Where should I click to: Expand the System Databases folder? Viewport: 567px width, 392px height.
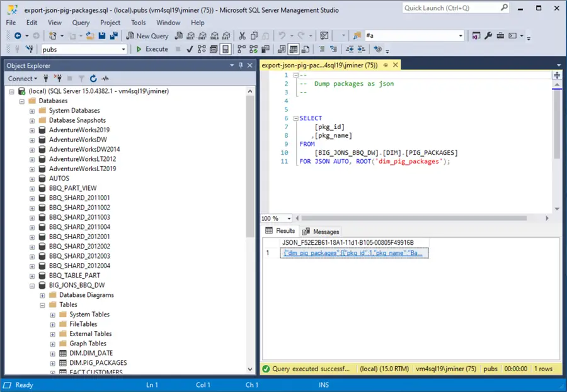point(32,111)
